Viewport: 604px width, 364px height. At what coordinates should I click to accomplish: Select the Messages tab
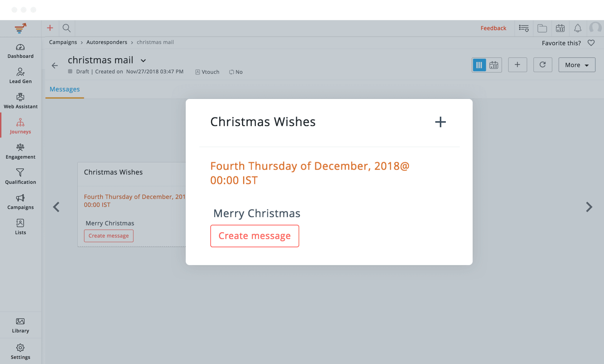tap(65, 89)
